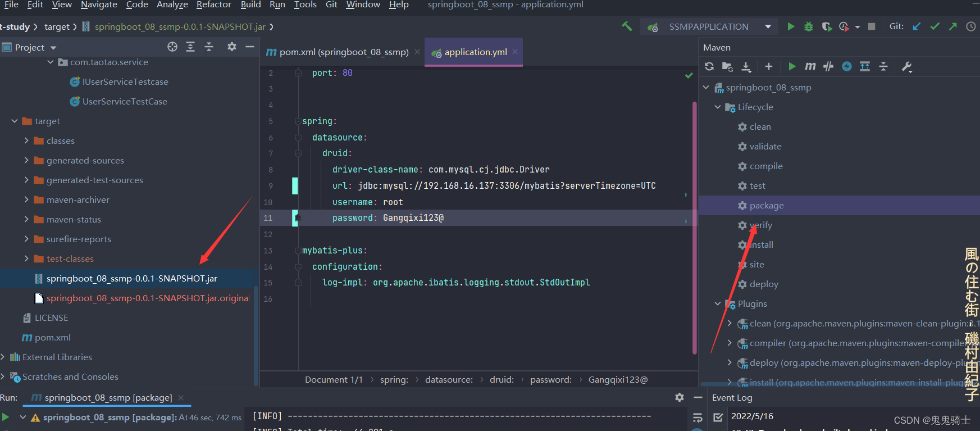Close the application.yml tab
The image size is (980, 431).
(x=515, y=52)
